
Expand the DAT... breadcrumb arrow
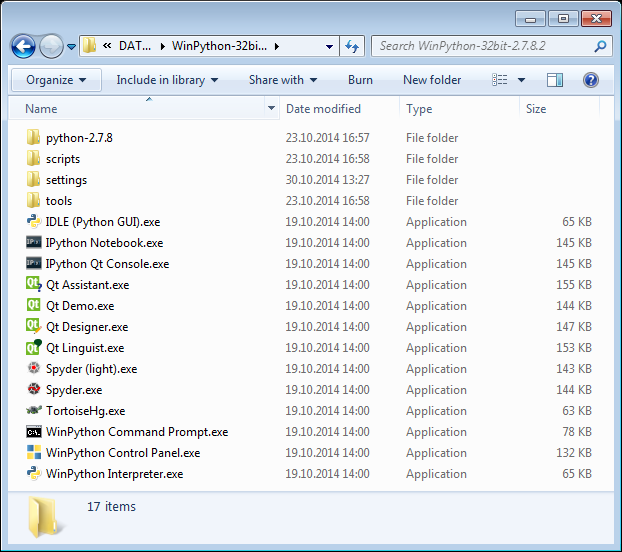[163, 46]
